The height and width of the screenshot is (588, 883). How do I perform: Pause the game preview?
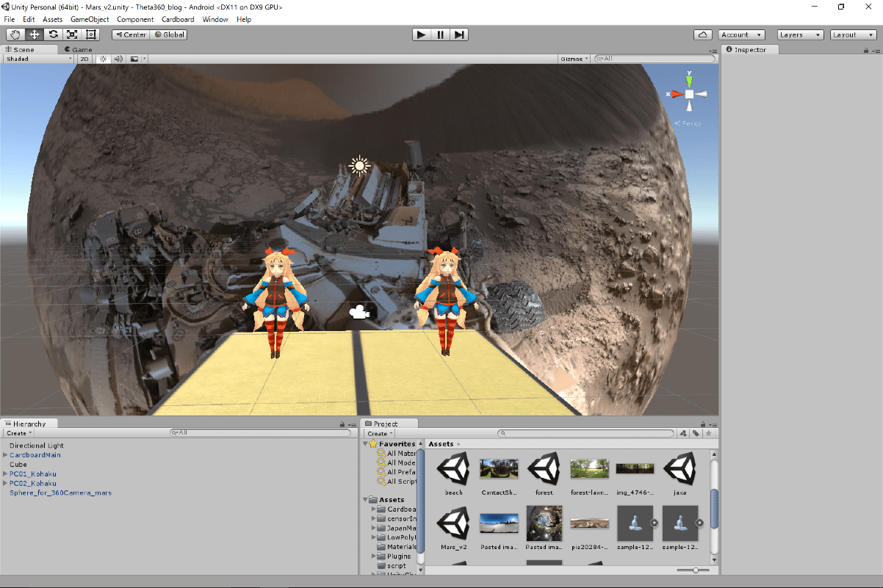[x=440, y=35]
